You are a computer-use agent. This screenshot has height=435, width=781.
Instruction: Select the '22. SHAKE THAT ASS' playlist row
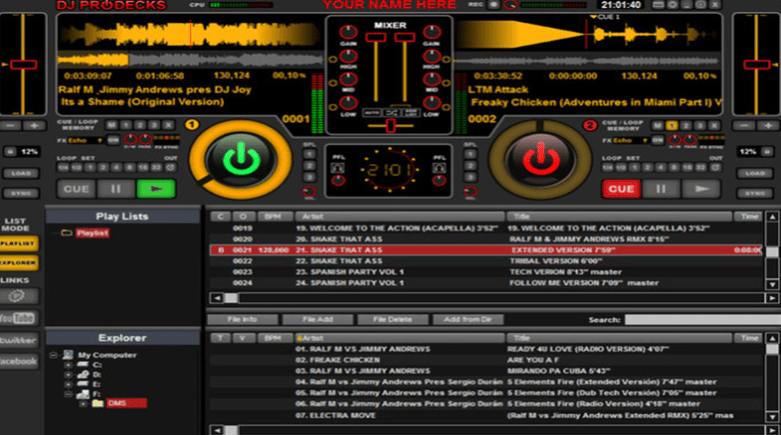tap(486, 261)
